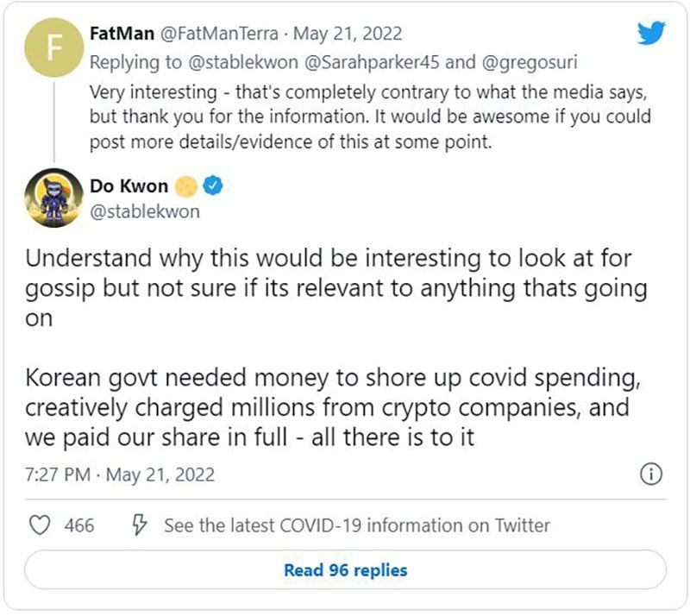Open the @stablekwon handle under Do Kwon
The height and width of the screenshot is (616, 690).
coord(144,211)
